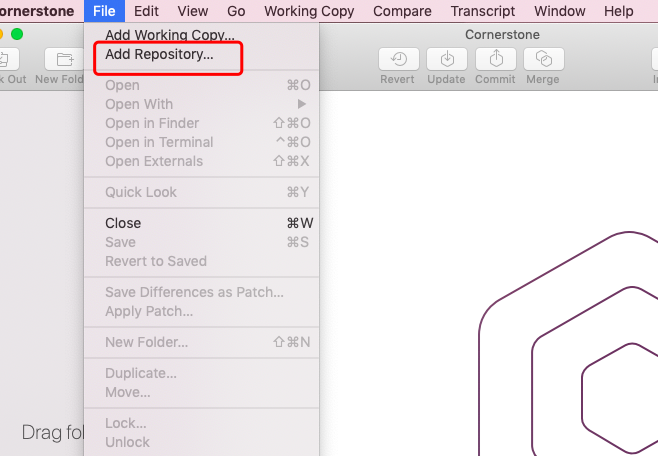658x456 pixels.
Task: Click New Folder… in File menu
Action: [x=201, y=342]
